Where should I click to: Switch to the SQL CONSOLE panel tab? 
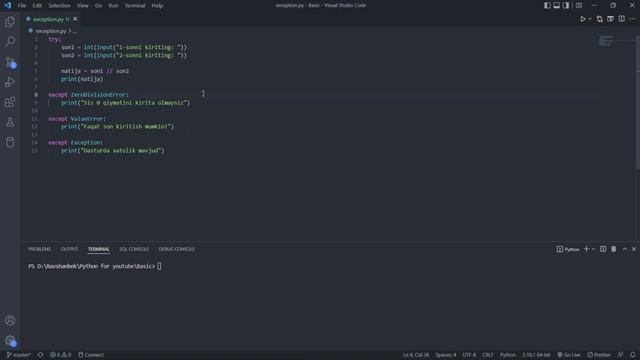coord(134,249)
